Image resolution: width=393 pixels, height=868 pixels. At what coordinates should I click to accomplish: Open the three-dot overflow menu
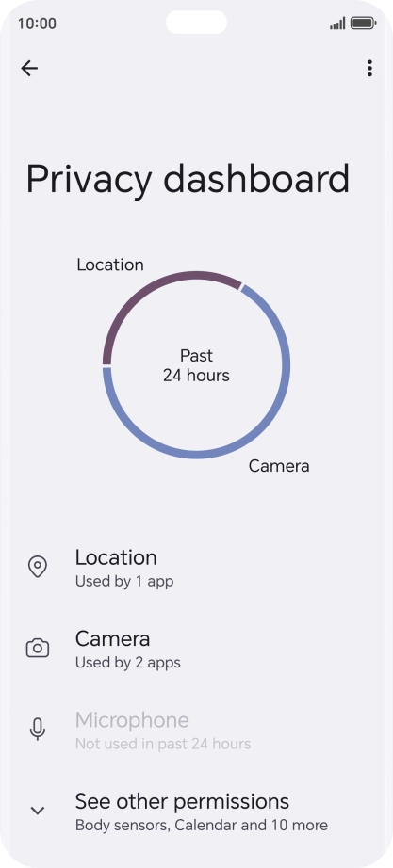coord(369,68)
